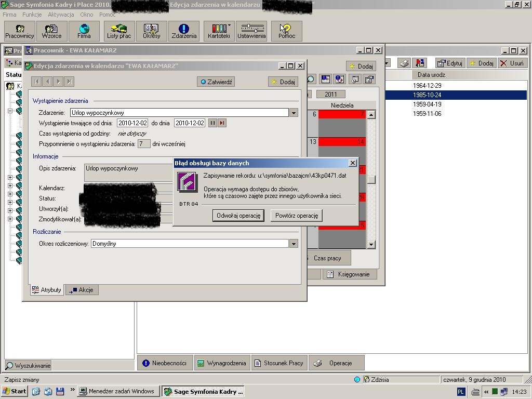Click the Windows Start button
Image resolution: width=532 pixels, height=399 pixels.
click(x=15, y=391)
